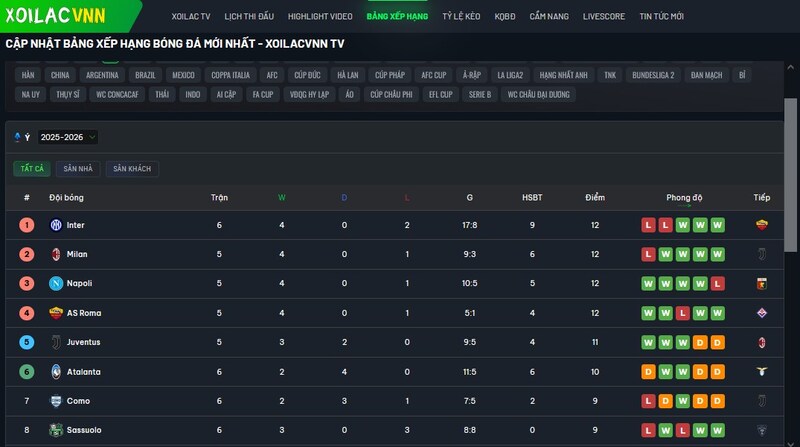
Task: Click the Napoli club crest
Action: tap(56, 284)
